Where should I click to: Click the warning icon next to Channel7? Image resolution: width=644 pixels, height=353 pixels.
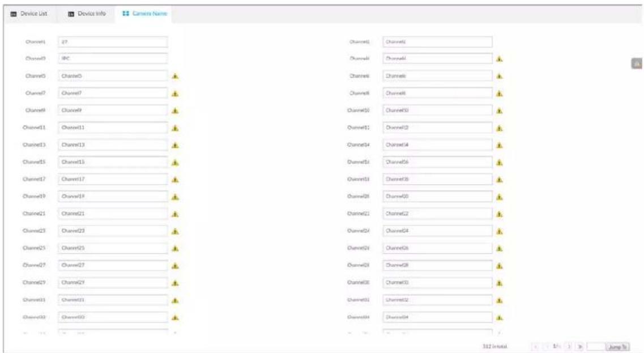pyautogui.click(x=176, y=93)
